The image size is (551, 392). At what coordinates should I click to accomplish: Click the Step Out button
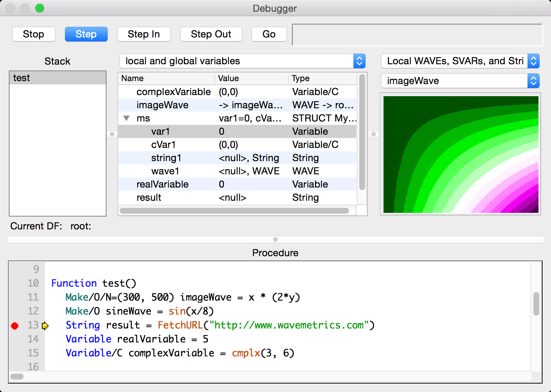[211, 34]
